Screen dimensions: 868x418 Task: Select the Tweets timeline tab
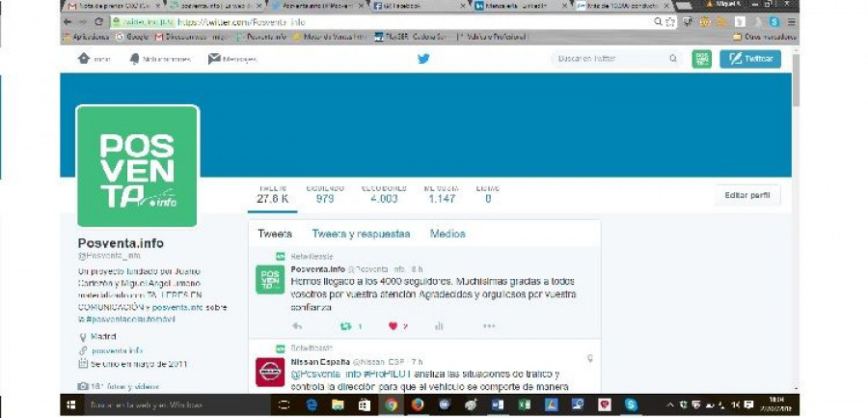(x=275, y=234)
